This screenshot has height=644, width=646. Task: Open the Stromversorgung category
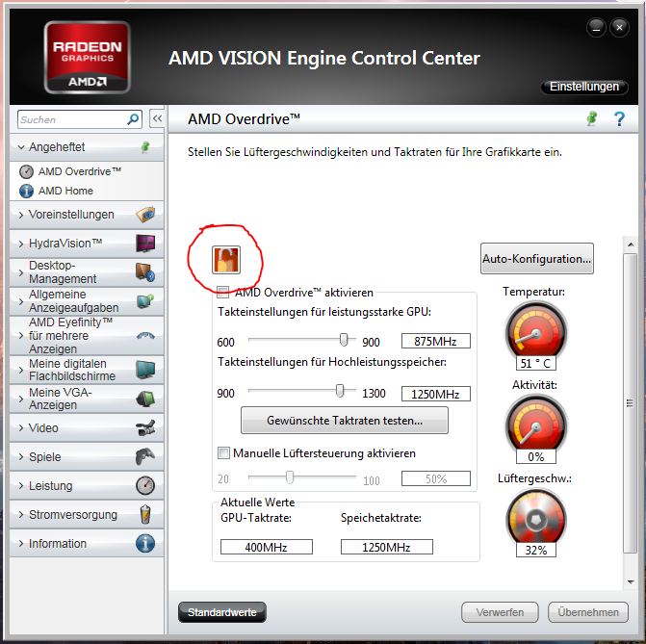pos(86,514)
